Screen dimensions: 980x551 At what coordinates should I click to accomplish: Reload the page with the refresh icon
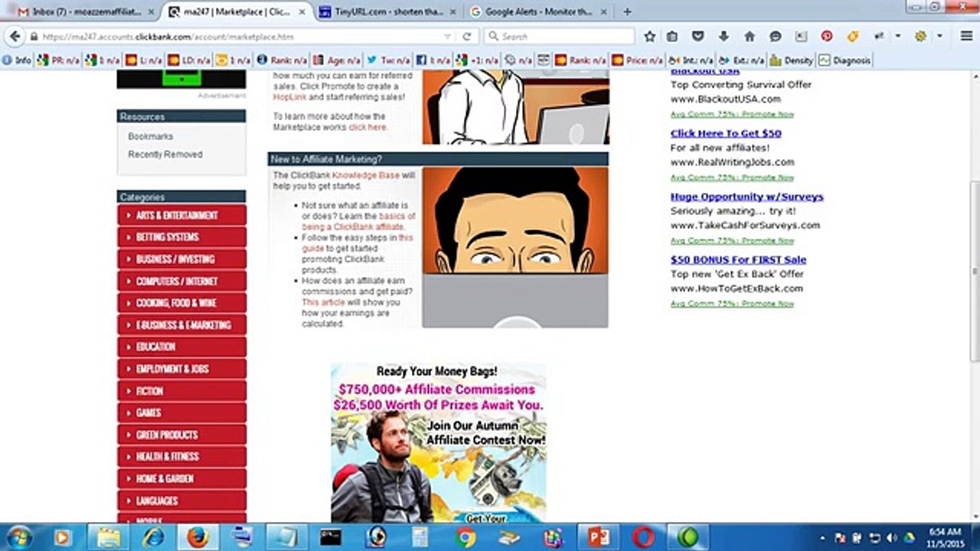pyautogui.click(x=466, y=36)
